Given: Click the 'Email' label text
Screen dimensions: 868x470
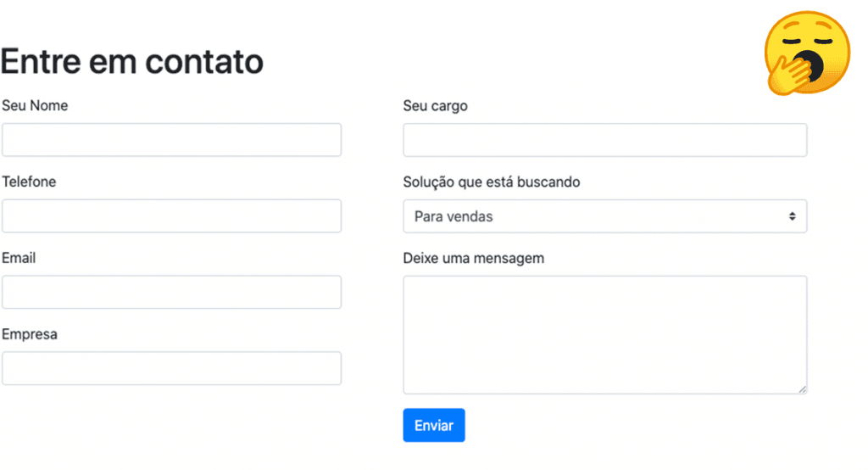Looking at the screenshot, I should tap(19, 258).
